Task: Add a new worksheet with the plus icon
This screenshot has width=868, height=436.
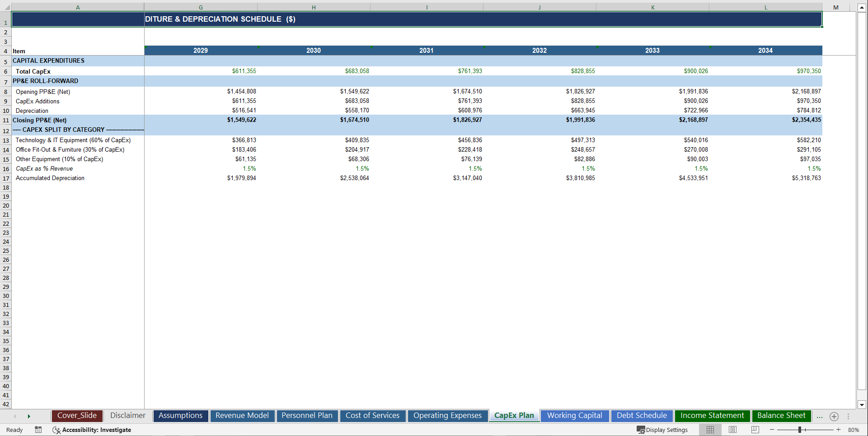Action: click(834, 417)
